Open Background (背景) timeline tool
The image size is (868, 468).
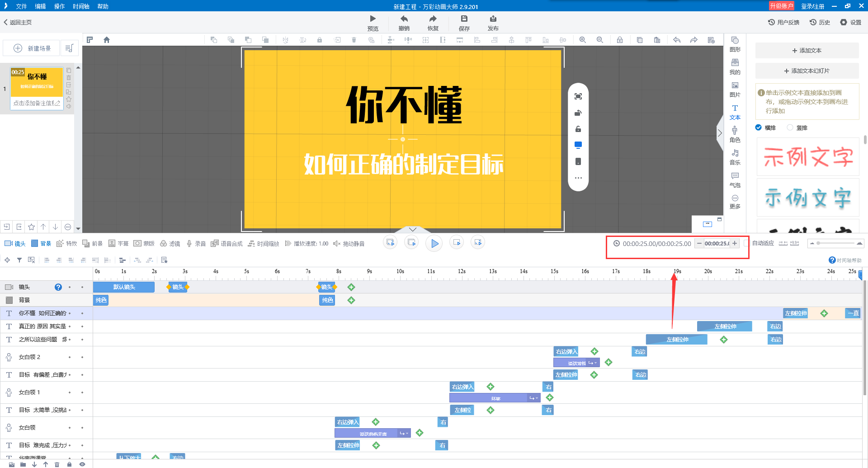click(41, 244)
